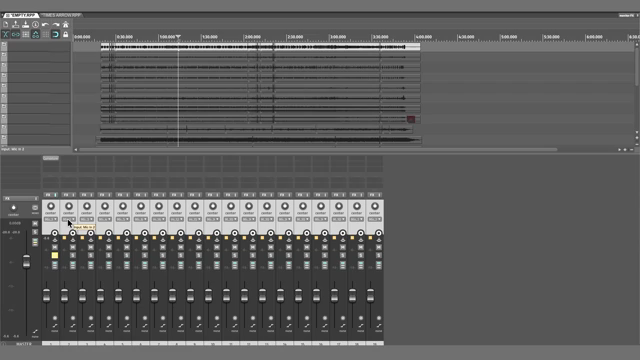Image resolution: width=640 pixels, height=360 pixels.
Task: Toggle ripple editing toolbar icon
Action: coord(25,34)
